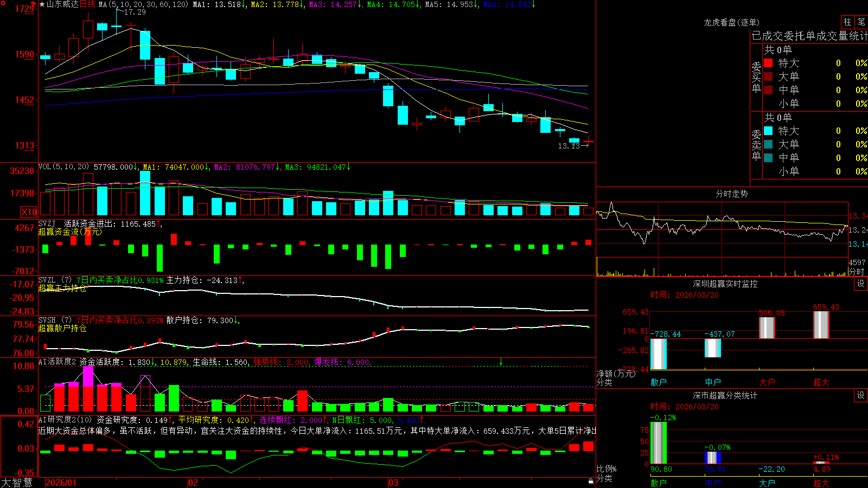
Task: Click the 龙虎看盘(逐单) panel title
Action: click(731, 22)
